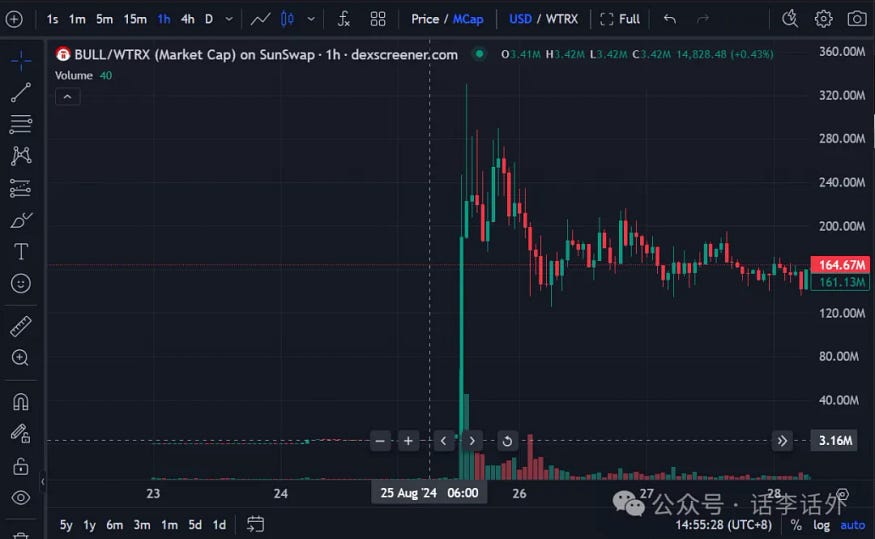Open the forecasting and measurement tools
This screenshot has height=539, width=875.
click(21, 188)
